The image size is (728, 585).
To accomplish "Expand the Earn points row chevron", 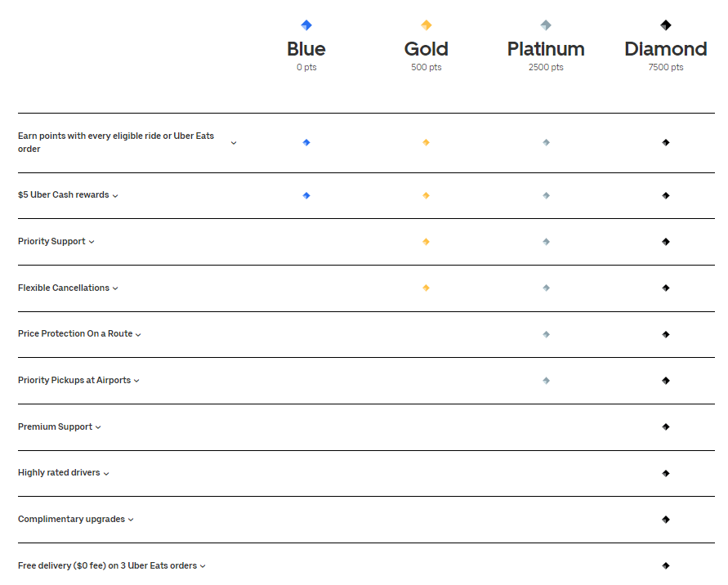I will (x=234, y=143).
